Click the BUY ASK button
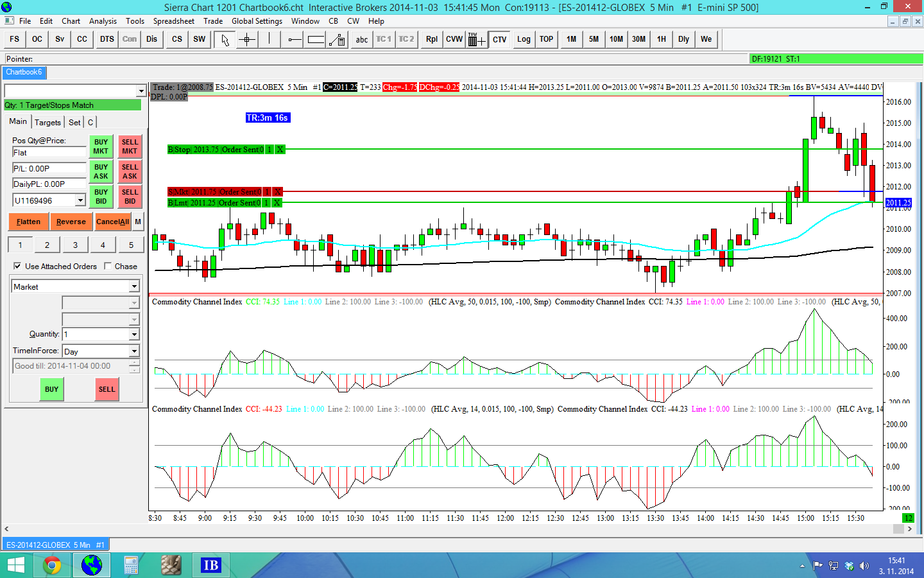924x578 pixels. coord(101,171)
